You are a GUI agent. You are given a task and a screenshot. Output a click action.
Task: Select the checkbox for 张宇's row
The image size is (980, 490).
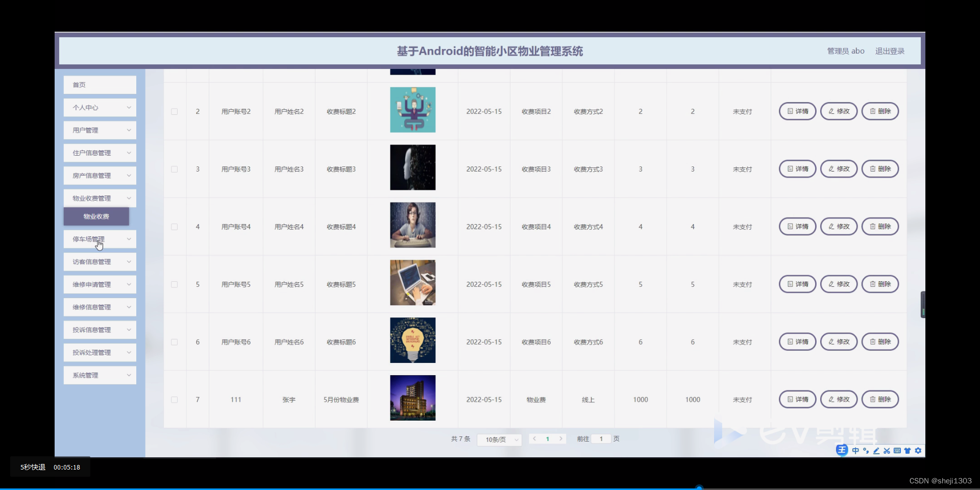click(174, 400)
